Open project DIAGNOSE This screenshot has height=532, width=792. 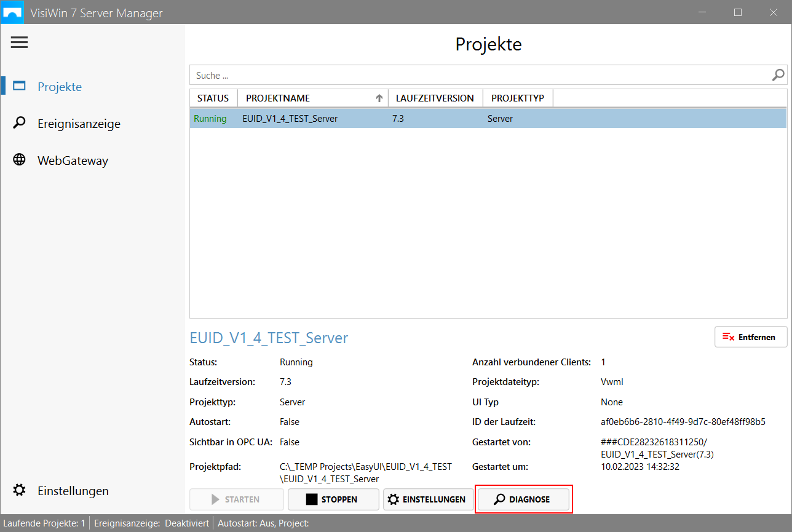pos(523,499)
